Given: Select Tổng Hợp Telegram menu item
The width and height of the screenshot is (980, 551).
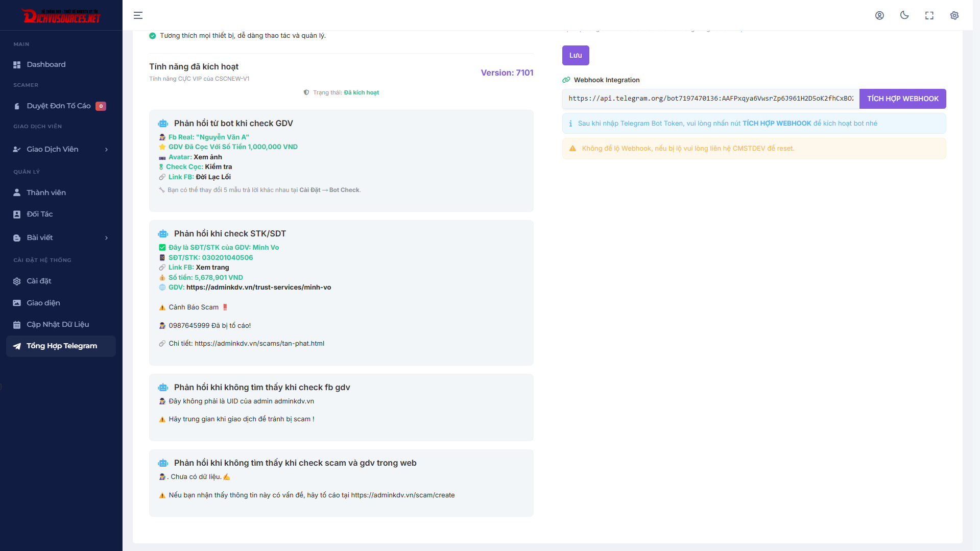Looking at the screenshot, I should tap(61, 346).
